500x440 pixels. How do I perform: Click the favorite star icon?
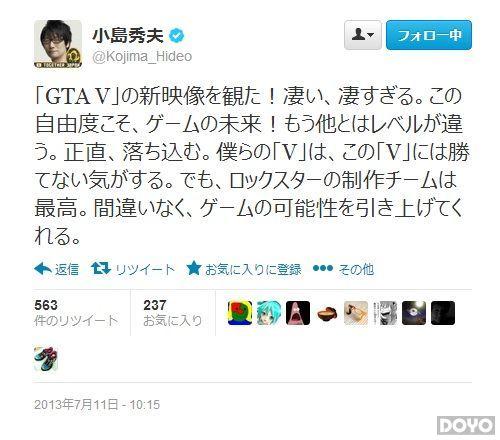coord(194,268)
